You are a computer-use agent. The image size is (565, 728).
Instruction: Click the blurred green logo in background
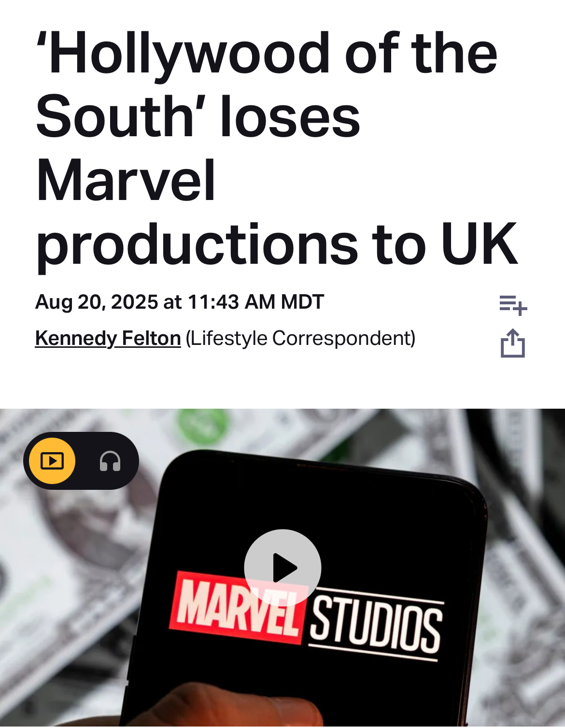(202, 425)
